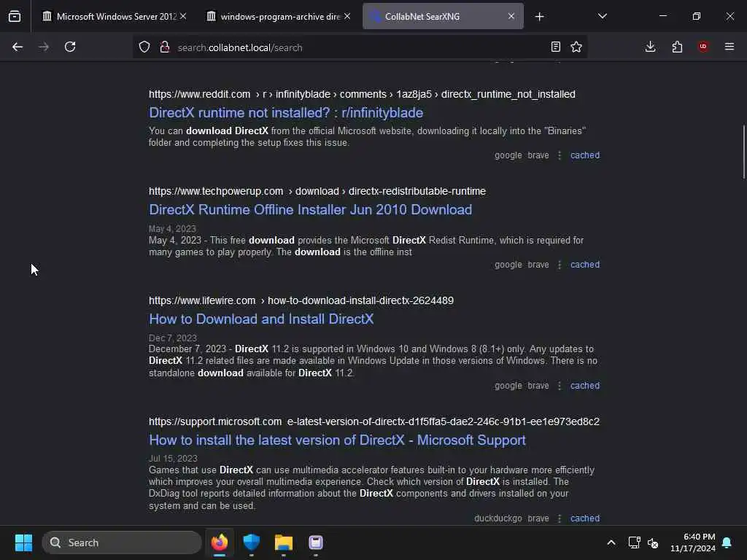This screenshot has width=747, height=560.
Task: Open Firefox downloads panel
Action: 650,47
